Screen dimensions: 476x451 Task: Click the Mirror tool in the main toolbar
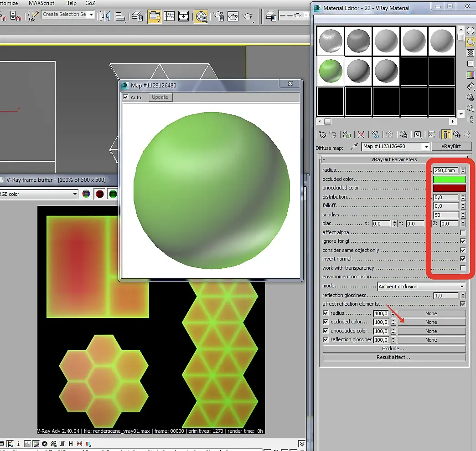point(105,16)
